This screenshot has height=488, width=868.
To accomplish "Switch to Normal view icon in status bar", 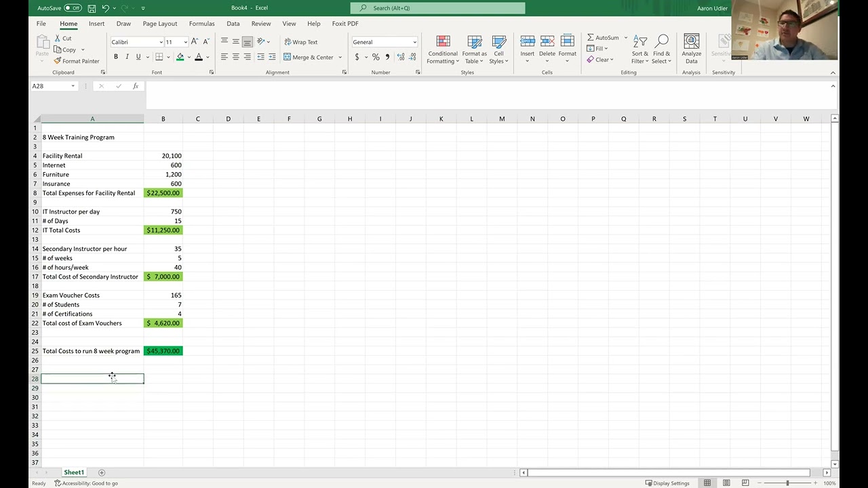I will [707, 483].
